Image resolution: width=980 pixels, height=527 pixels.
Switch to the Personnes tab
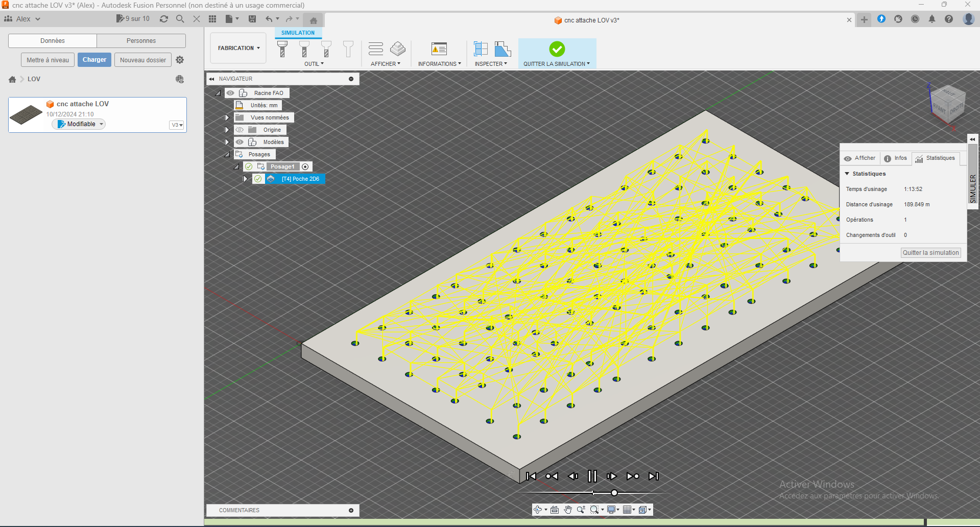pyautogui.click(x=141, y=41)
